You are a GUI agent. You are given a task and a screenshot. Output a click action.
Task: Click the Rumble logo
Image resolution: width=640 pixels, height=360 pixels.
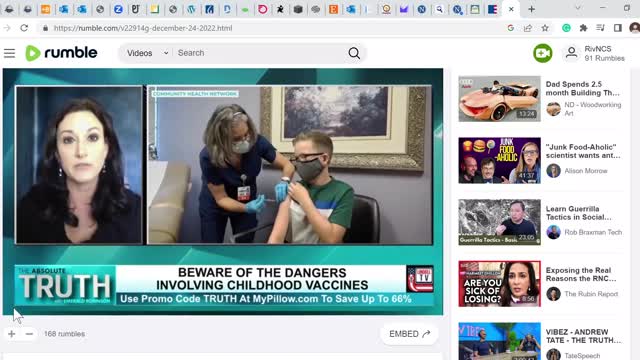[x=61, y=53]
